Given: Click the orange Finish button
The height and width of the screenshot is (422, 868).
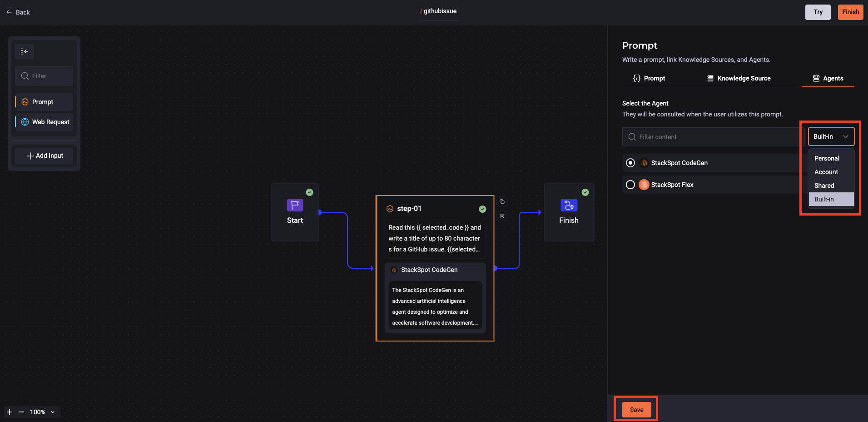Looking at the screenshot, I should (850, 12).
